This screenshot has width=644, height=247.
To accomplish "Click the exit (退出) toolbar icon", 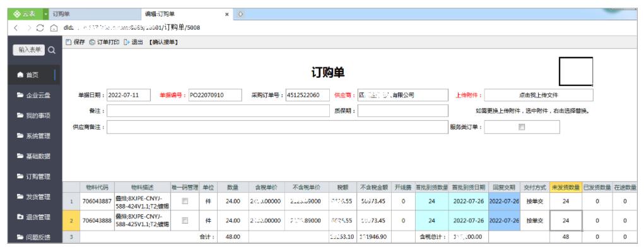I will (x=127, y=42).
